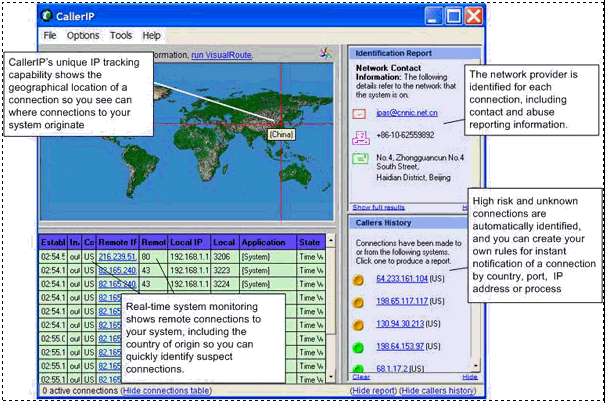
Task: Click 192.168.1.1 in row with port 3206
Action: click(189, 257)
